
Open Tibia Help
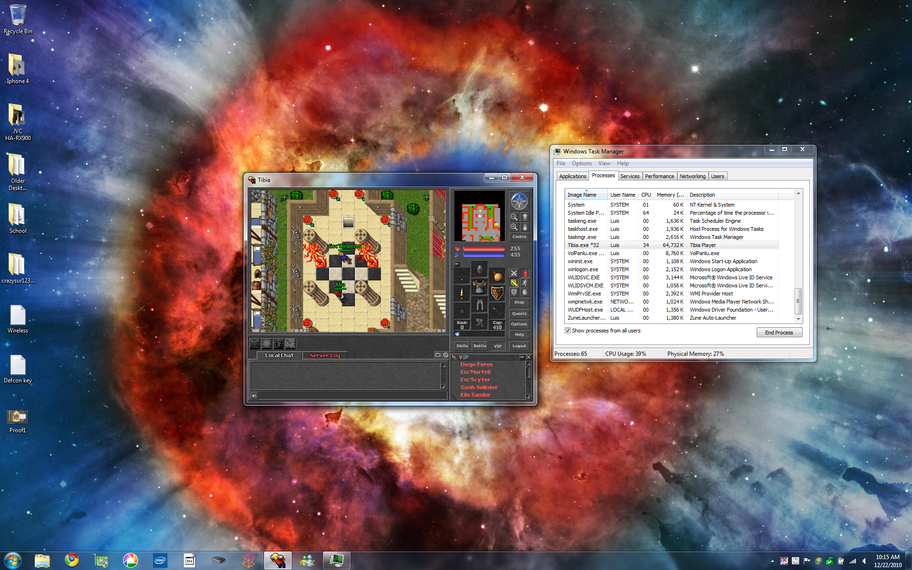[519, 334]
